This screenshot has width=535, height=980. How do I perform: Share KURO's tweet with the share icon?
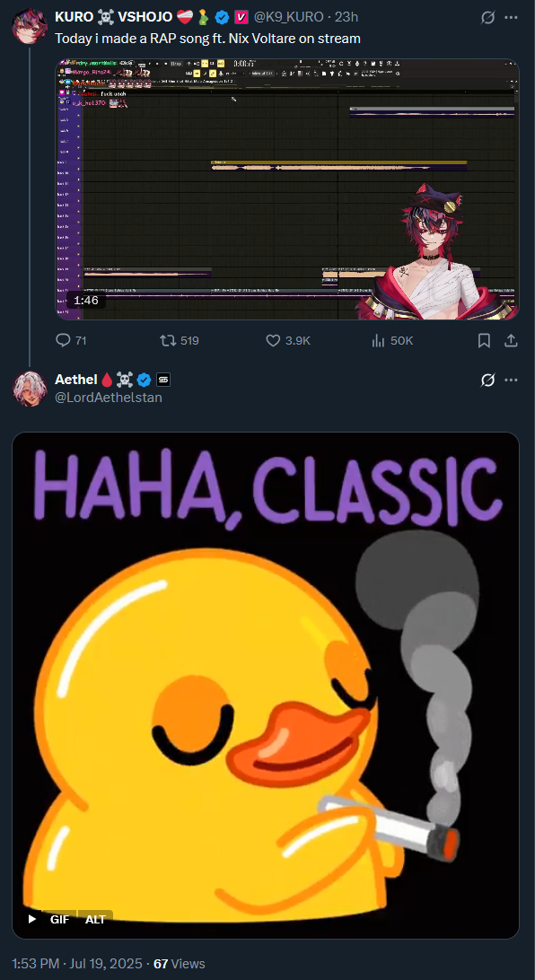[511, 341]
